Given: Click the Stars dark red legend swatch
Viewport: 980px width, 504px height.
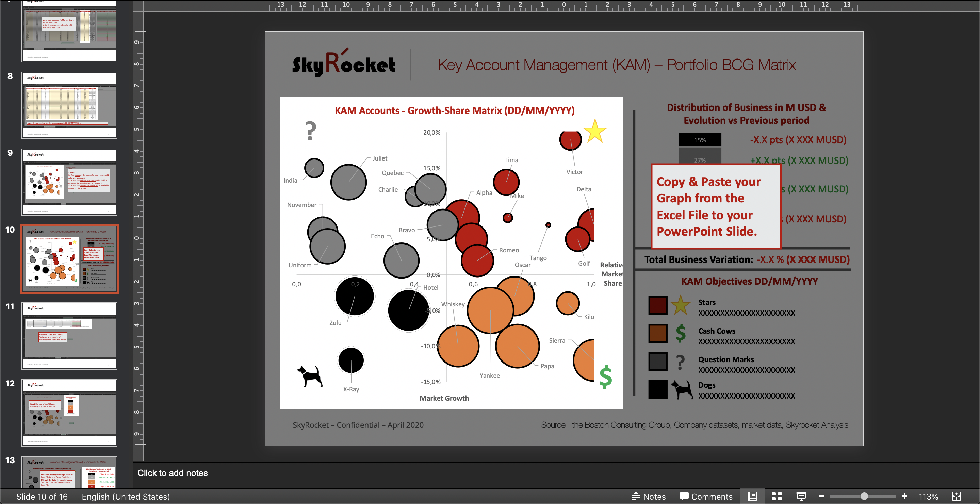Looking at the screenshot, I should pos(658,305).
